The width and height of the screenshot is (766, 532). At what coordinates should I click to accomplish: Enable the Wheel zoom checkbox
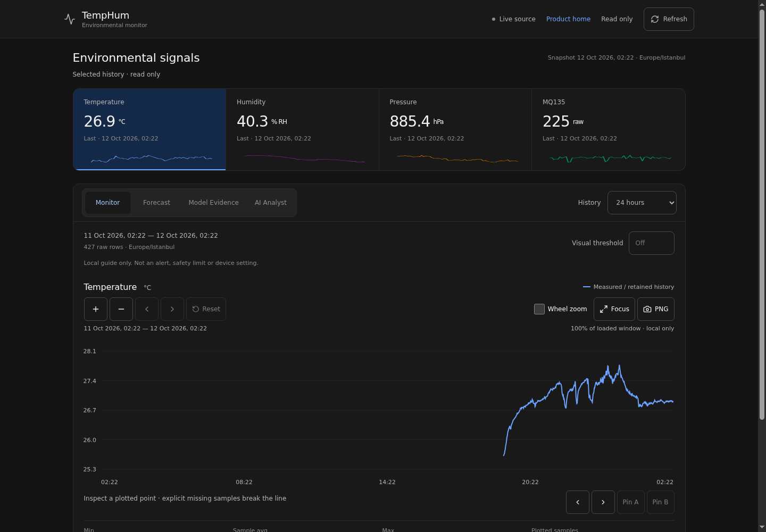pos(539,309)
